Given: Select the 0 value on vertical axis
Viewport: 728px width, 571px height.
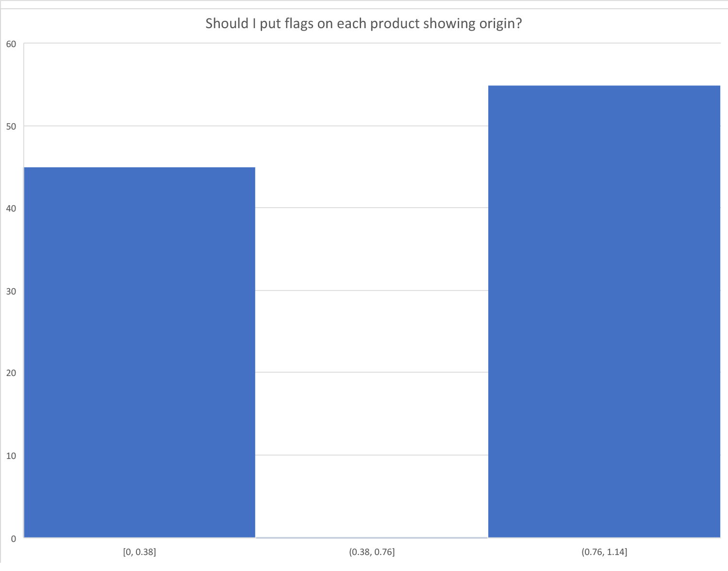Looking at the screenshot, I should (x=13, y=538).
